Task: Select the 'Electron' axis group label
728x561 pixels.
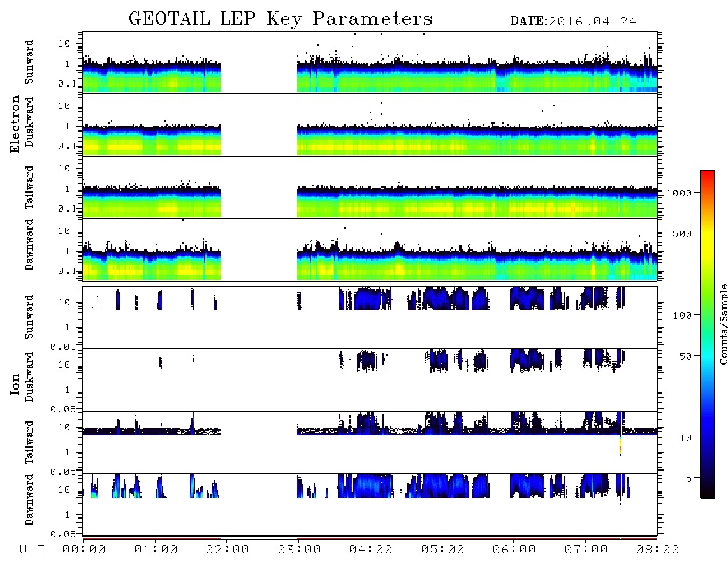Action: click(x=15, y=124)
